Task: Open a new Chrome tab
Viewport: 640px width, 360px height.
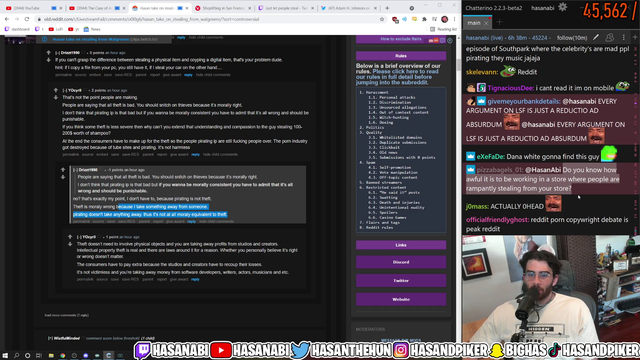Action: tap(387, 8)
